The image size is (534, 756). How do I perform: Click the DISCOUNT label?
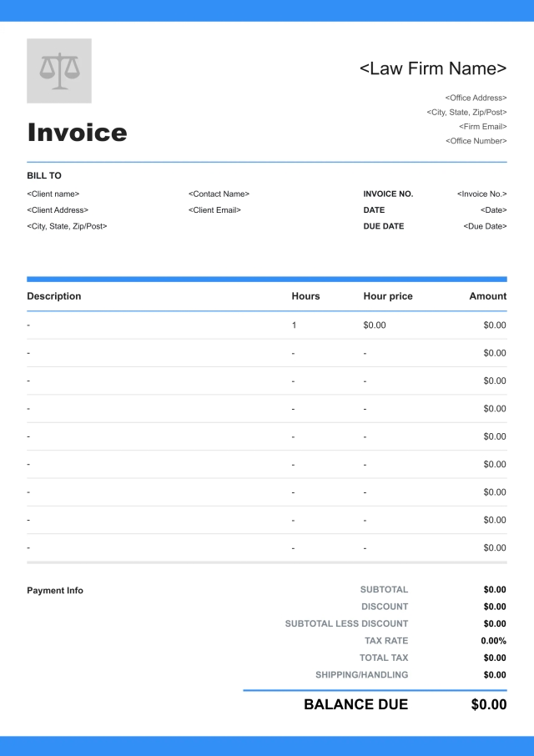point(385,607)
